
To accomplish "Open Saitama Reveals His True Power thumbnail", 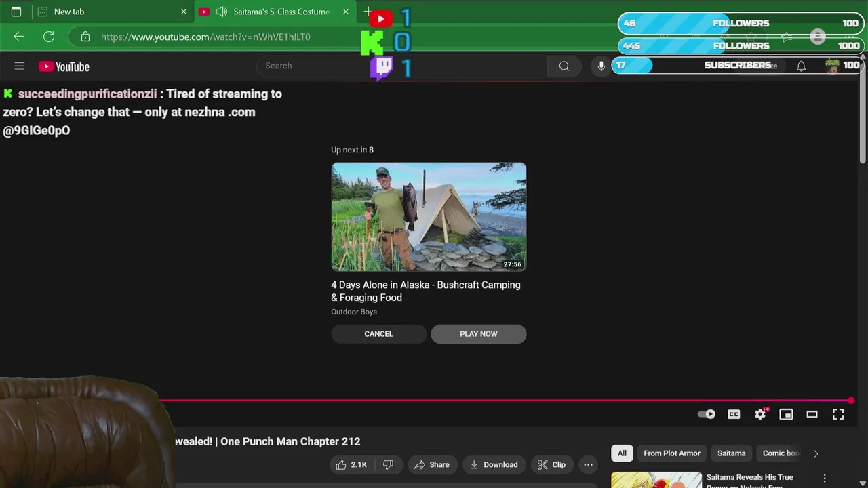I will tap(656, 480).
